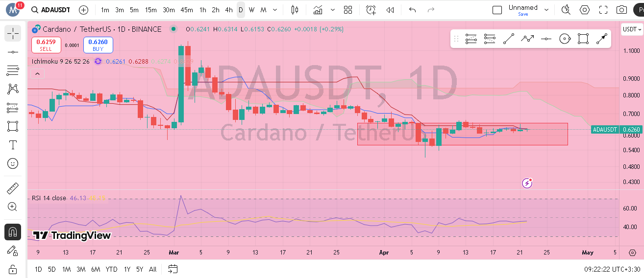The image size is (644, 278).
Task: Toggle stay in drawing mode pencil-lock
Action: tap(13, 251)
